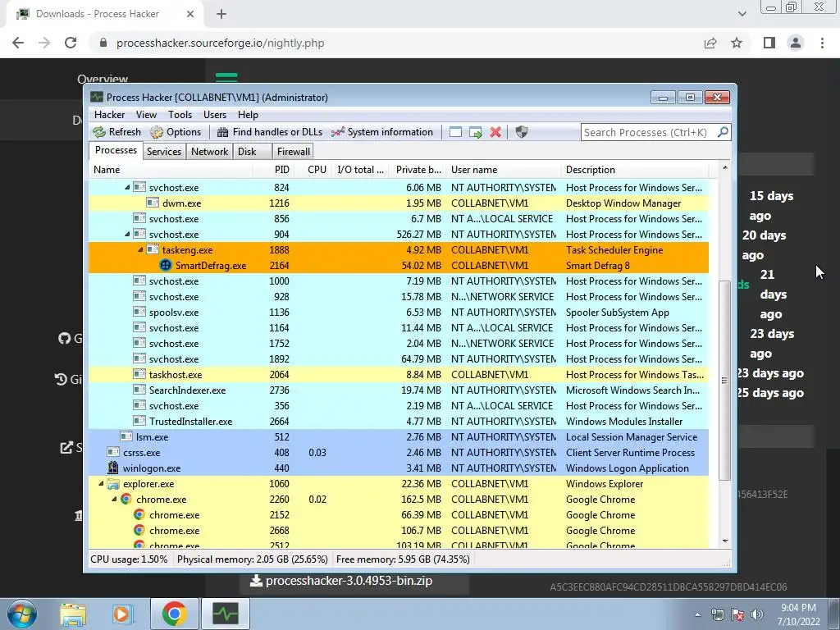
Task: Sort by the CPU column header
Action: [x=313, y=169]
